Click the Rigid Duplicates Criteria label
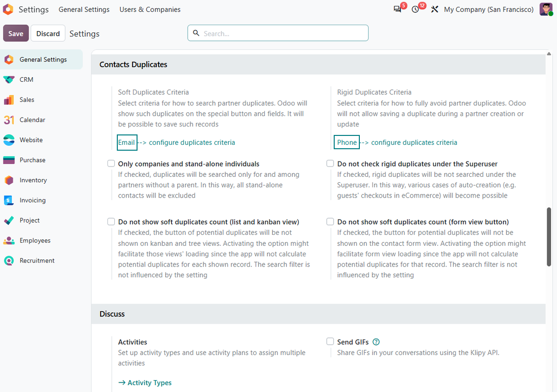The image size is (557, 392). tap(374, 92)
